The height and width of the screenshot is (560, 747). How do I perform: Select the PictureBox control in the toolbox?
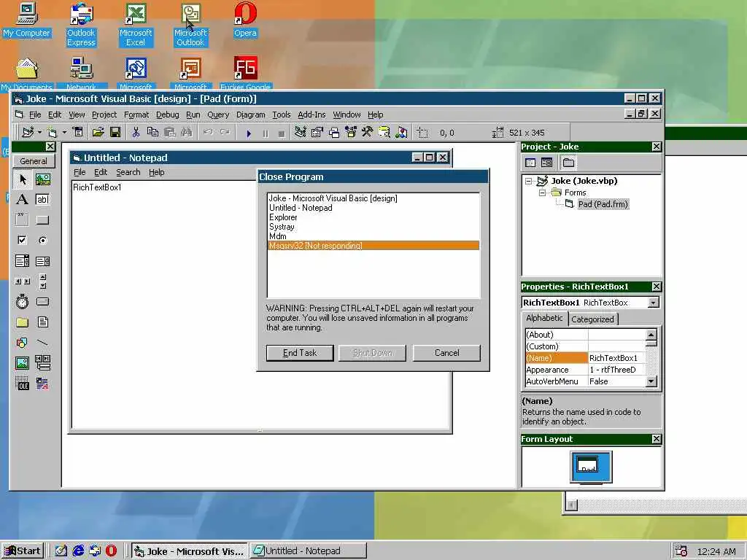(x=43, y=179)
